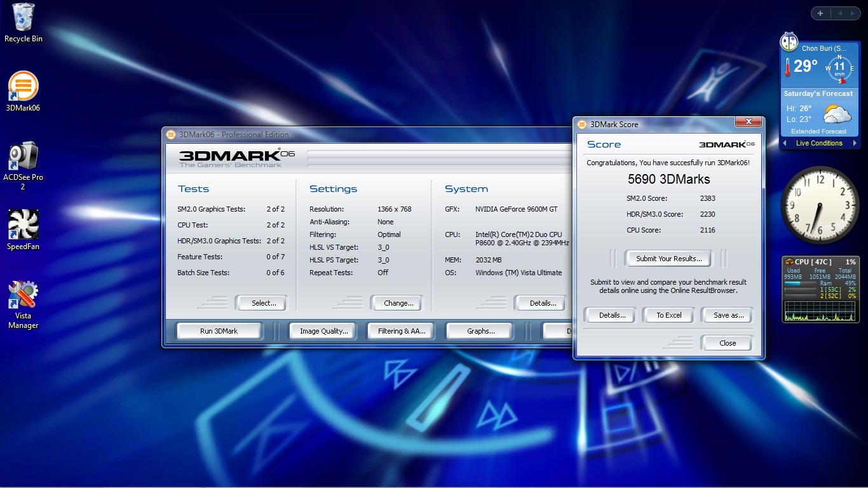
Task: Click the Image Quality button
Action: (x=324, y=331)
